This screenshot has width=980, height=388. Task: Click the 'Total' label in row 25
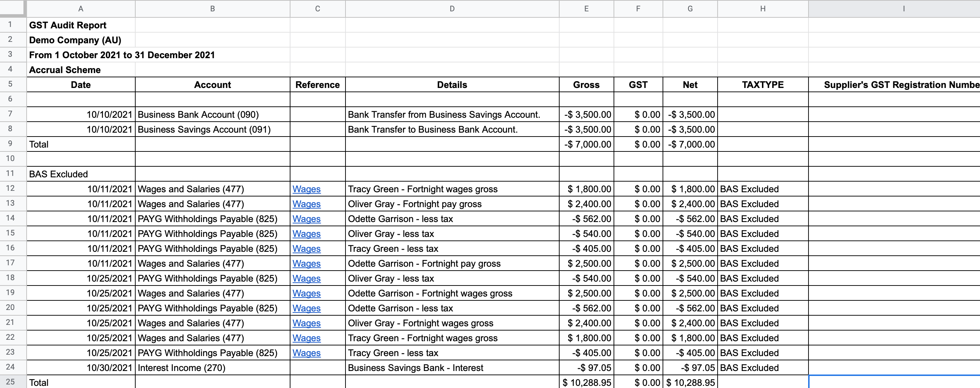pos(39,382)
